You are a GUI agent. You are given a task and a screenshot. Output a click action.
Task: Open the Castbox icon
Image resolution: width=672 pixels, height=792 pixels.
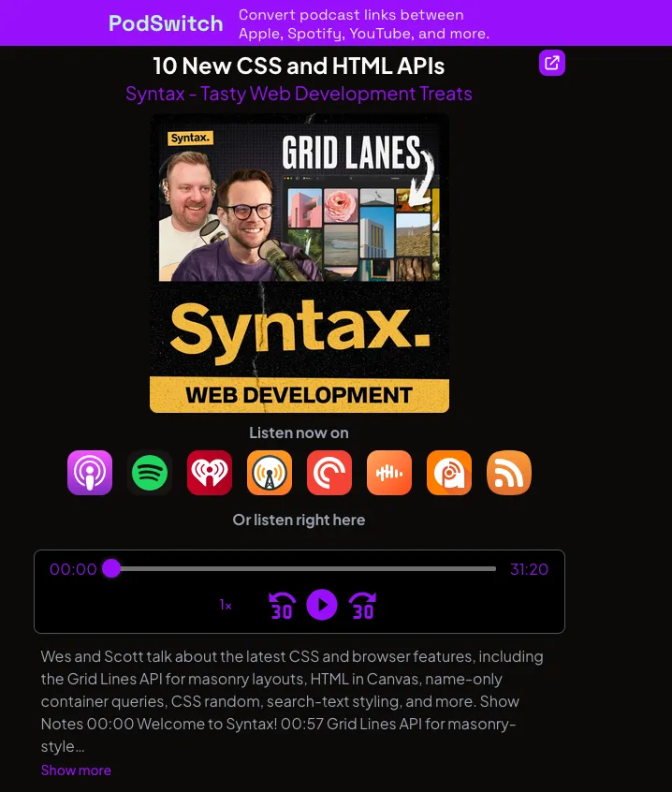pyautogui.click(x=389, y=473)
